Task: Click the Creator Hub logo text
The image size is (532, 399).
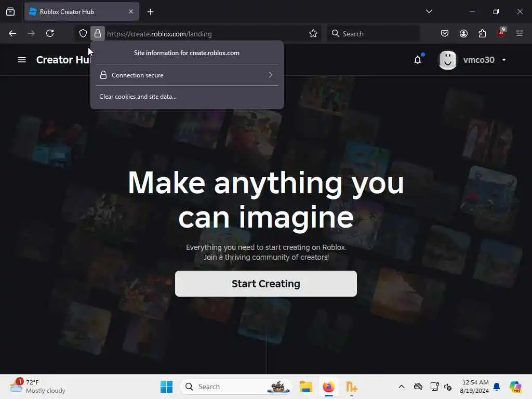Action: tap(63, 60)
